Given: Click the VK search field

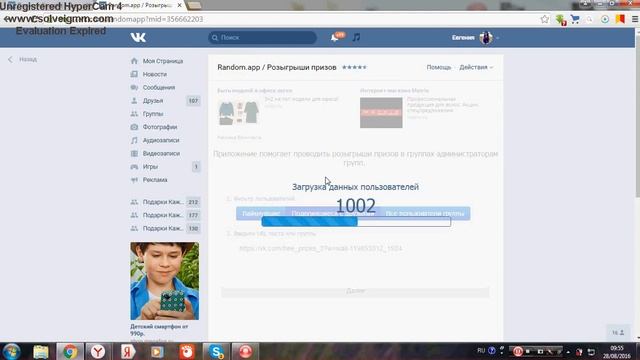Looking at the screenshot, I should pyautogui.click(x=262, y=38).
